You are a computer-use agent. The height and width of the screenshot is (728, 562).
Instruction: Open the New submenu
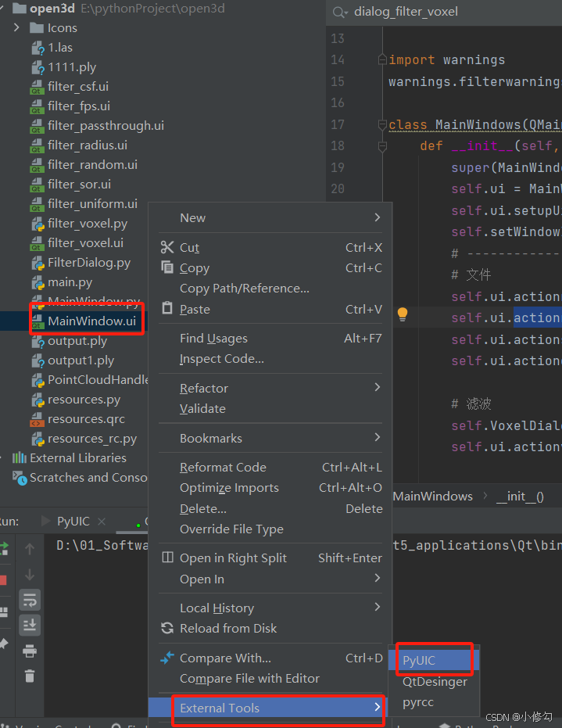270,217
